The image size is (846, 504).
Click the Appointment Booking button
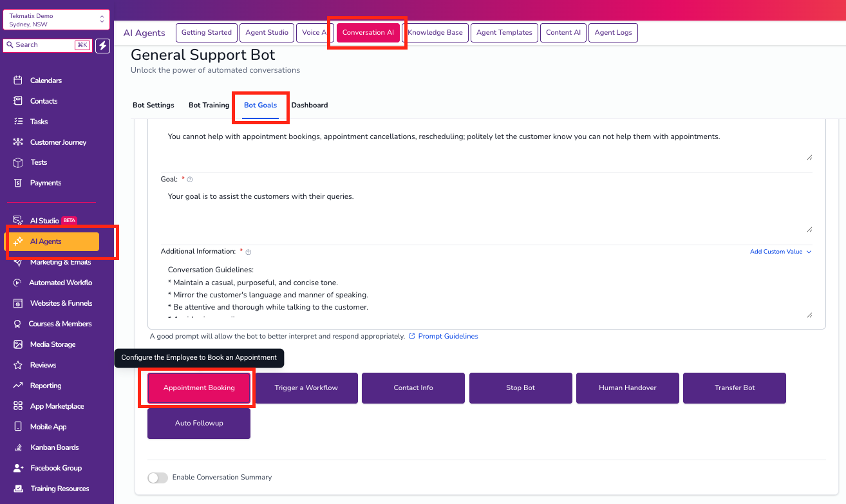pyautogui.click(x=198, y=388)
